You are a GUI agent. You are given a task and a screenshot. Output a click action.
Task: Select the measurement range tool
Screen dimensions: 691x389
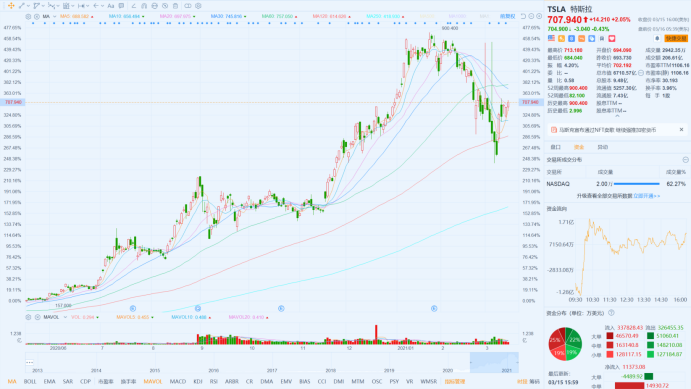click(x=81, y=6)
